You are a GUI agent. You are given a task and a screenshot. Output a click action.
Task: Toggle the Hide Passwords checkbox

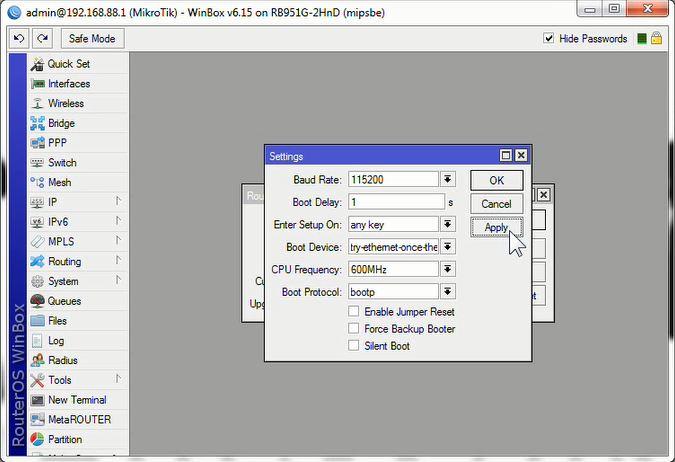548,38
